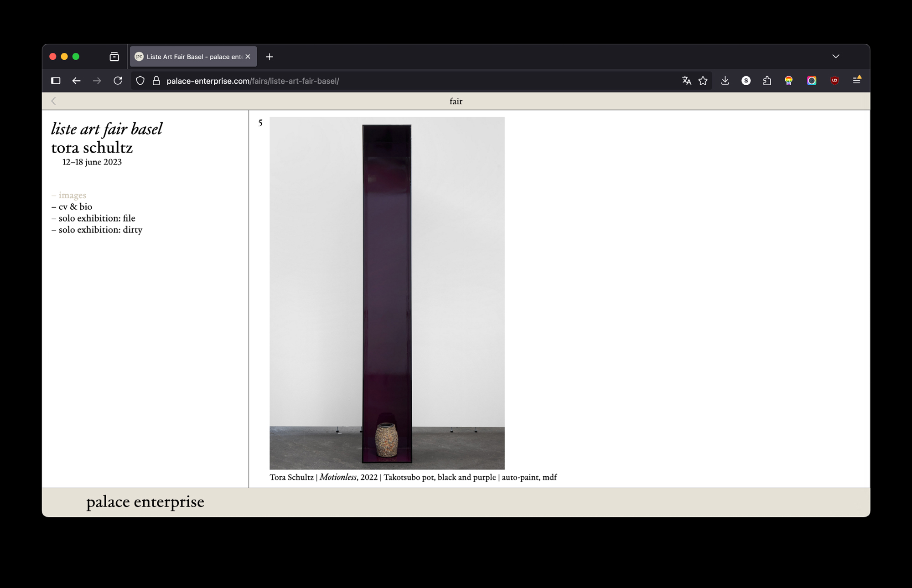Click the translate page icon
The image size is (912, 588).
click(x=687, y=81)
